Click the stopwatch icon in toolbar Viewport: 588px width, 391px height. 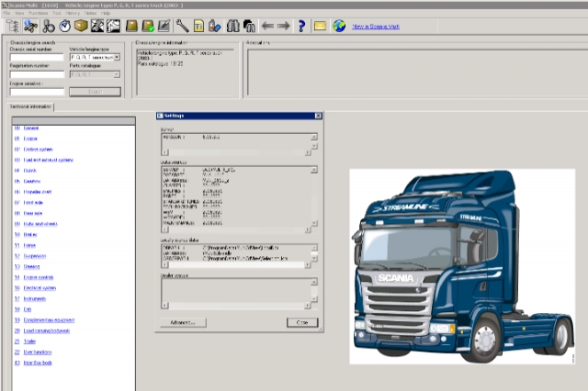(x=64, y=27)
